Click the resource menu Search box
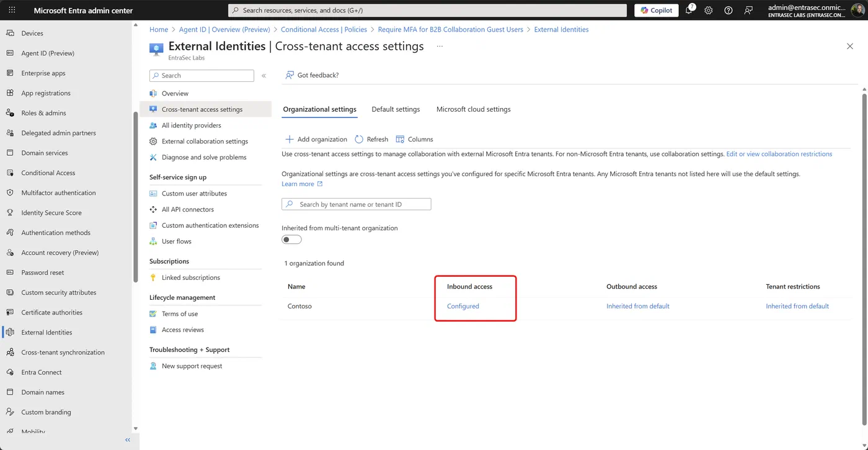868x450 pixels. (201, 76)
